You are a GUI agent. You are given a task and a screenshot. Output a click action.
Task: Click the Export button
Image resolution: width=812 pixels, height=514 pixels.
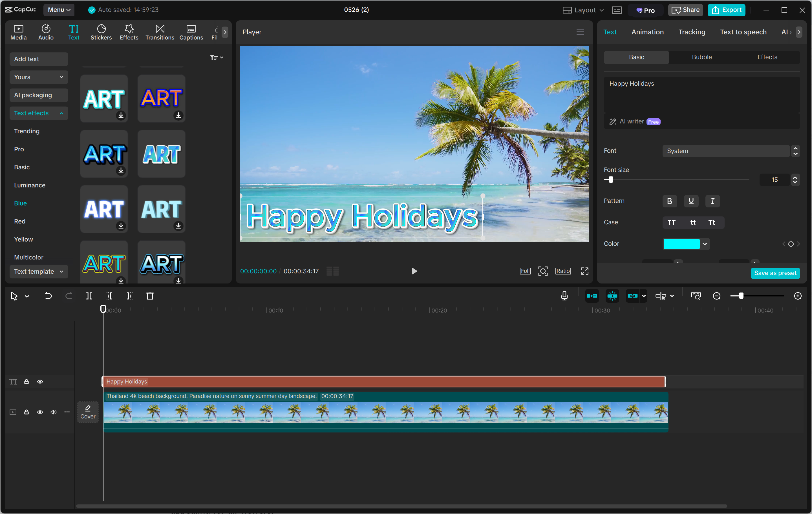726,10
